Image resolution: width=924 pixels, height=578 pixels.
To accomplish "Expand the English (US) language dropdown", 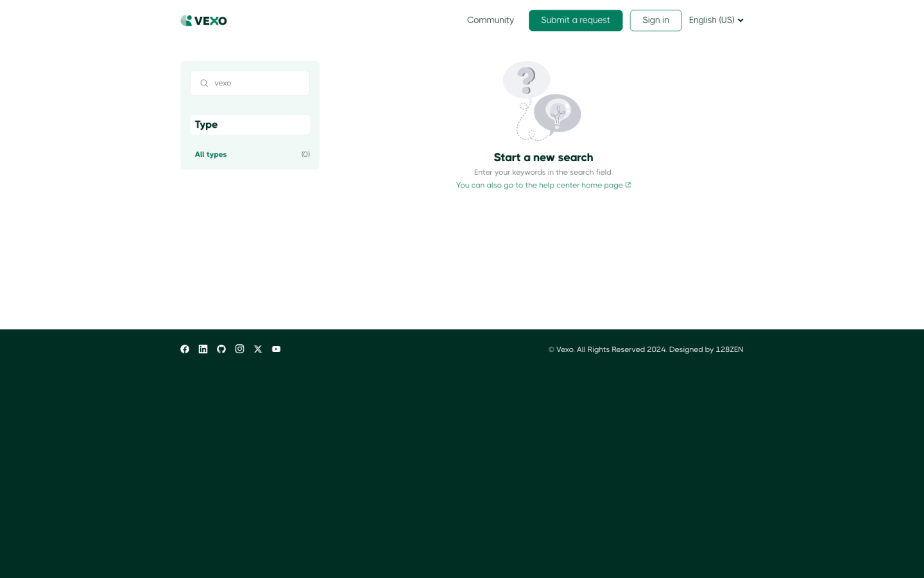I will pos(715,21).
